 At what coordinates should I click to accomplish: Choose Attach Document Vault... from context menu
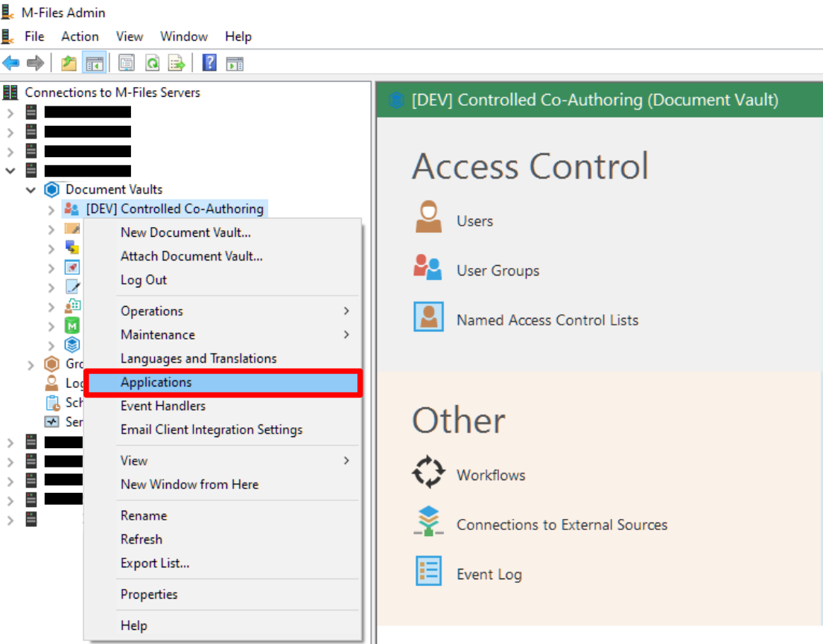223,256
